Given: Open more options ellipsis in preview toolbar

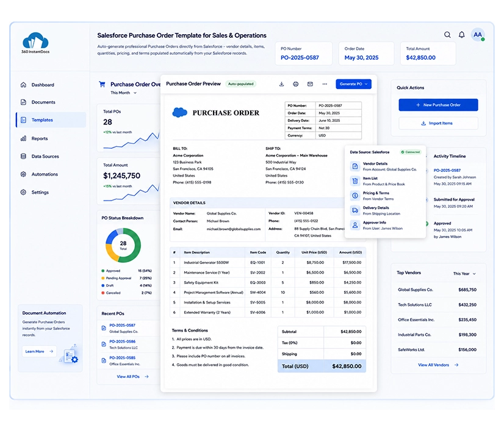Looking at the screenshot, I should click(325, 84).
